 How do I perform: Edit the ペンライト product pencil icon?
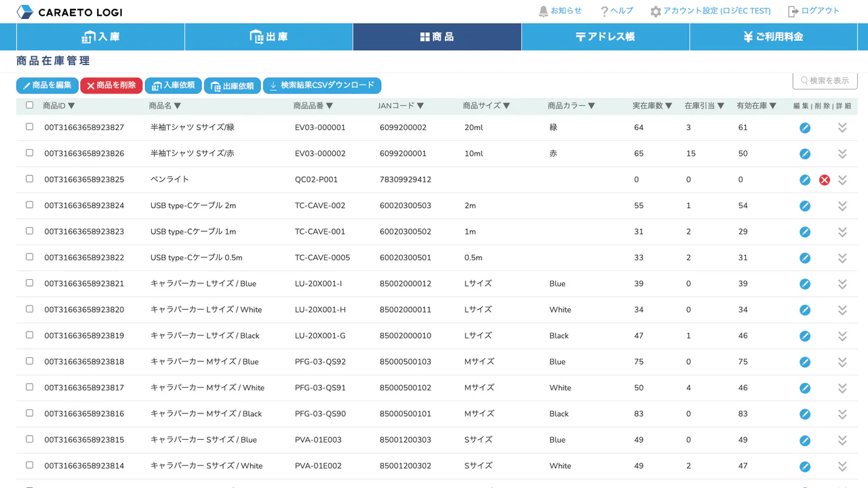coord(805,180)
